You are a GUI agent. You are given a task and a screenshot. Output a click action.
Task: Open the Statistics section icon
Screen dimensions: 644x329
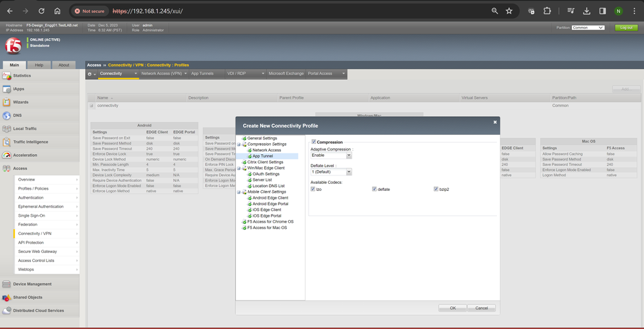[x=6, y=75]
